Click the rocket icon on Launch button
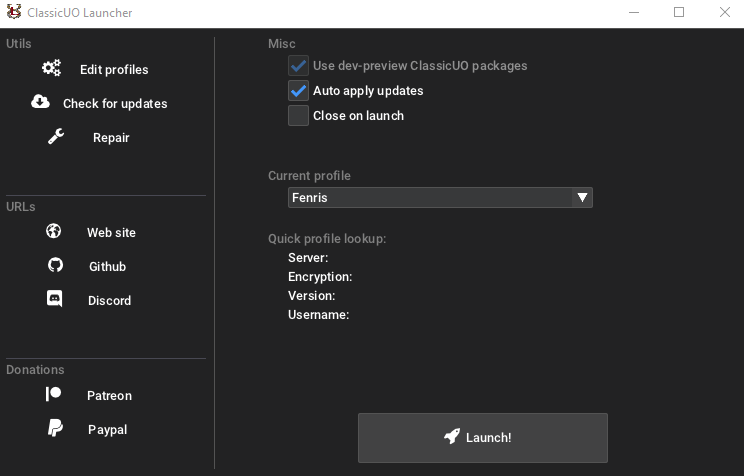Viewport: 744px width, 476px height. tap(452, 437)
